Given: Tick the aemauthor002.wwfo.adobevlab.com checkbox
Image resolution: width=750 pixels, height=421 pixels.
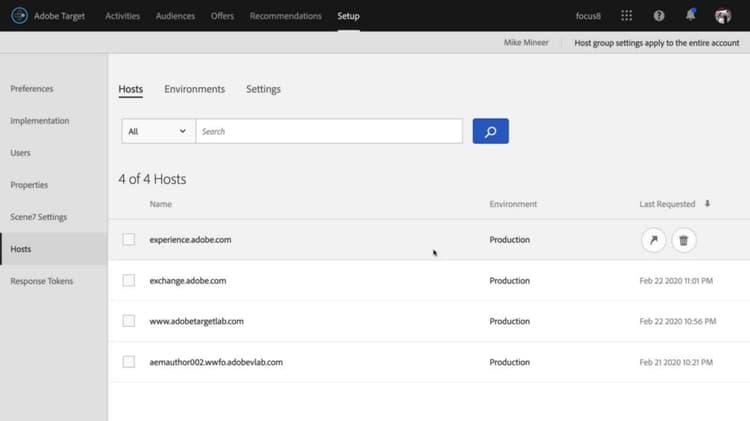Looking at the screenshot, I should 128,361.
